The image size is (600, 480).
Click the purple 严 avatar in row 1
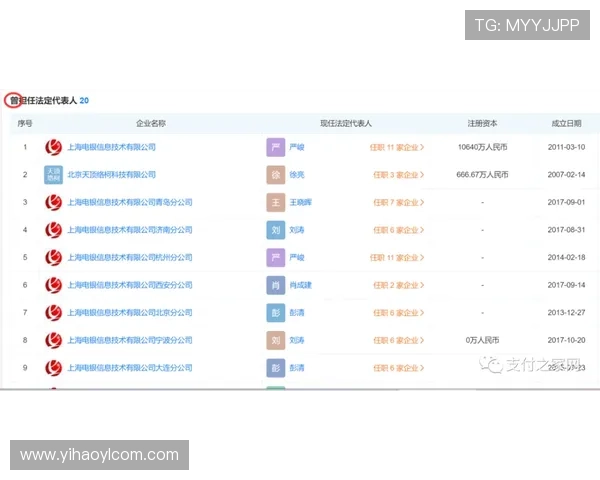click(x=276, y=147)
